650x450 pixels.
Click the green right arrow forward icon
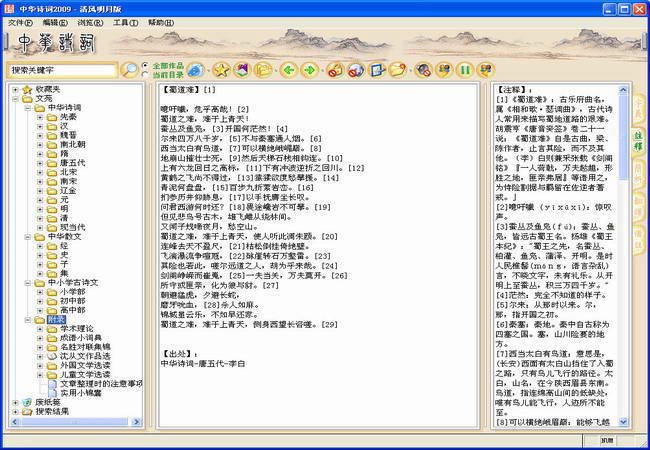point(311,70)
